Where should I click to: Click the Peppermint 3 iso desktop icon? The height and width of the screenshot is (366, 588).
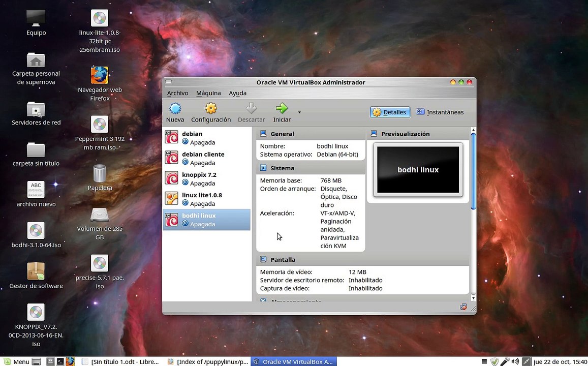pyautogui.click(x=100, y=125)
